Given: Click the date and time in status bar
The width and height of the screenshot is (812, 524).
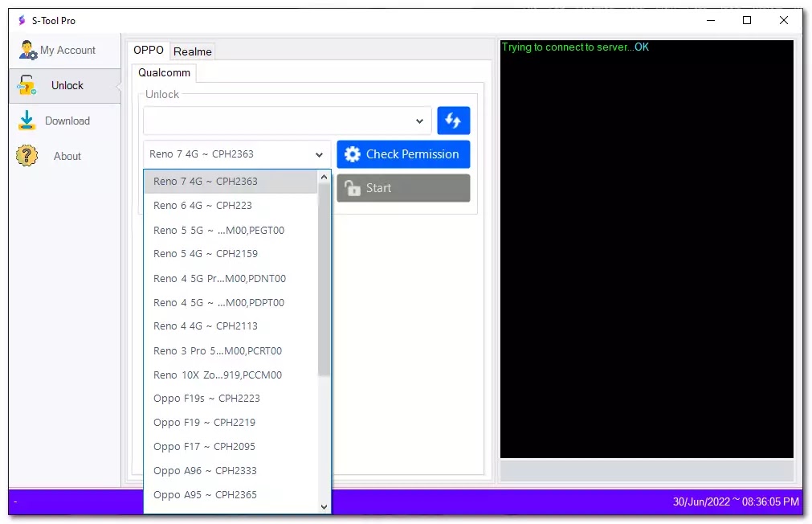Looking at the screenshot, I should pyautogui.click(x=736, y=501).
